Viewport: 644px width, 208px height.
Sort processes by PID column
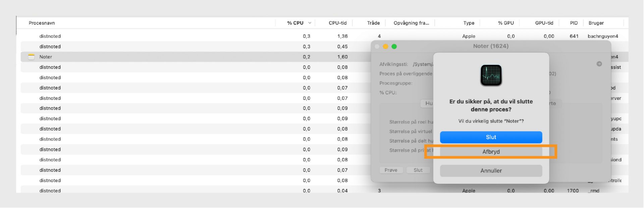tap(574, 23)
